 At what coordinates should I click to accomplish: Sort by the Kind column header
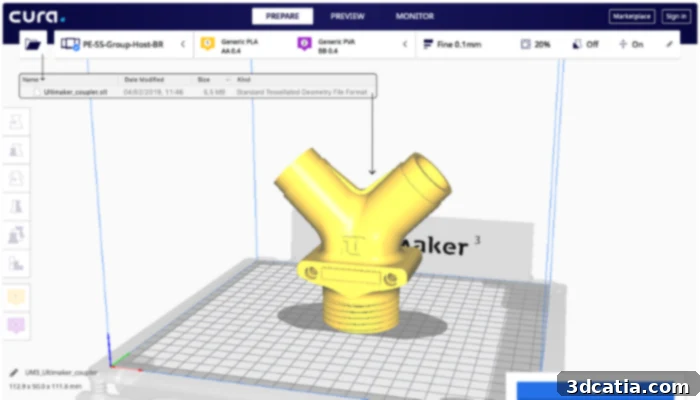[x=244, y=79]
